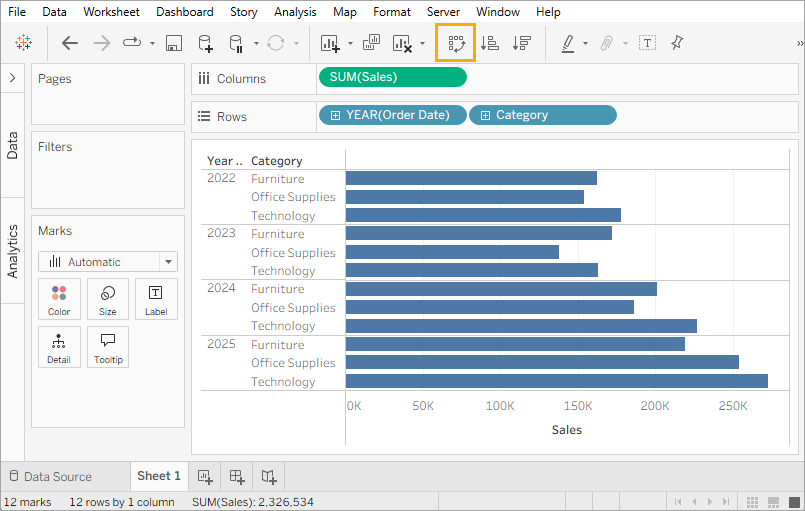Expand the Category pill on Rows
The width and height of the screenshot is (805, 511).
485,115
